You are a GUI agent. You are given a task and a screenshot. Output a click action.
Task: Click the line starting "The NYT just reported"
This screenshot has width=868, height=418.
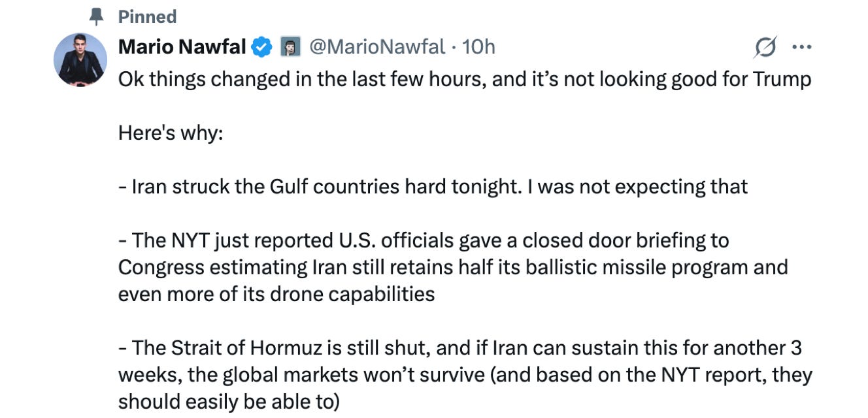pos(424,240)
